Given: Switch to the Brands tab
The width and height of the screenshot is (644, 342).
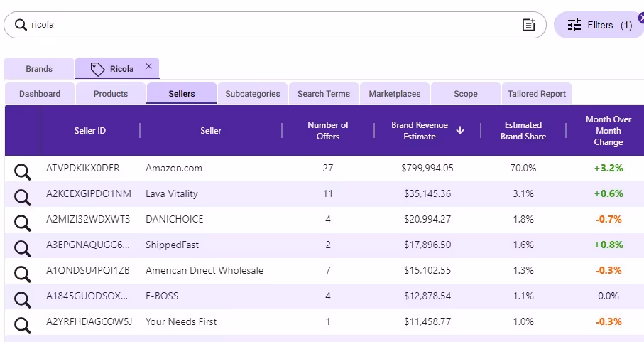Looking at the screenshot, I should click(39, 69).
